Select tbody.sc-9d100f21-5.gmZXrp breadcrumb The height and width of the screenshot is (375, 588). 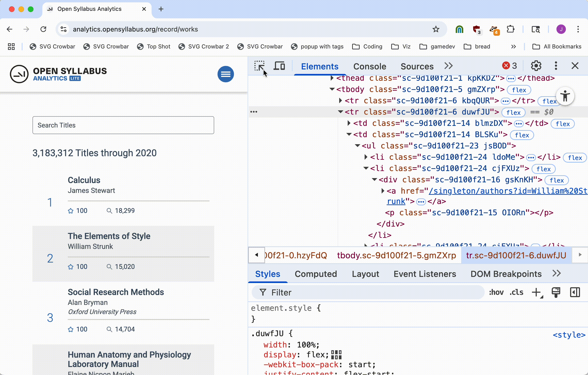(396, 255)
